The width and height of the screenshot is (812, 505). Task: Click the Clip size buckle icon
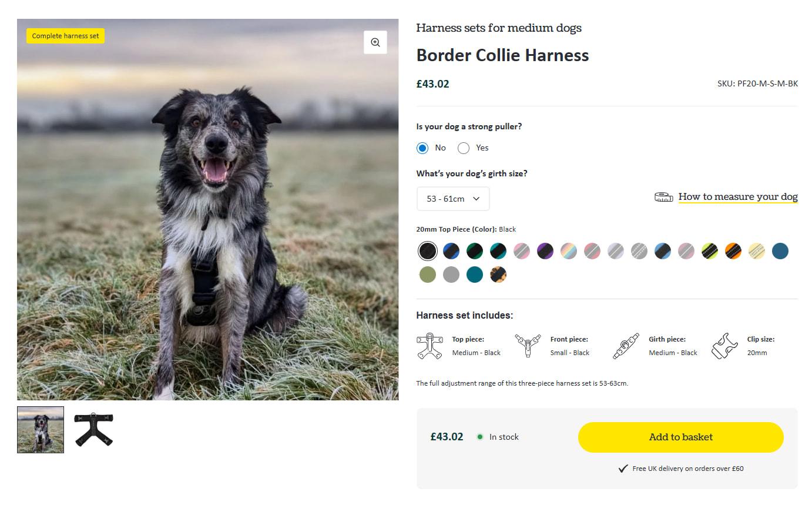click(724, 346)
